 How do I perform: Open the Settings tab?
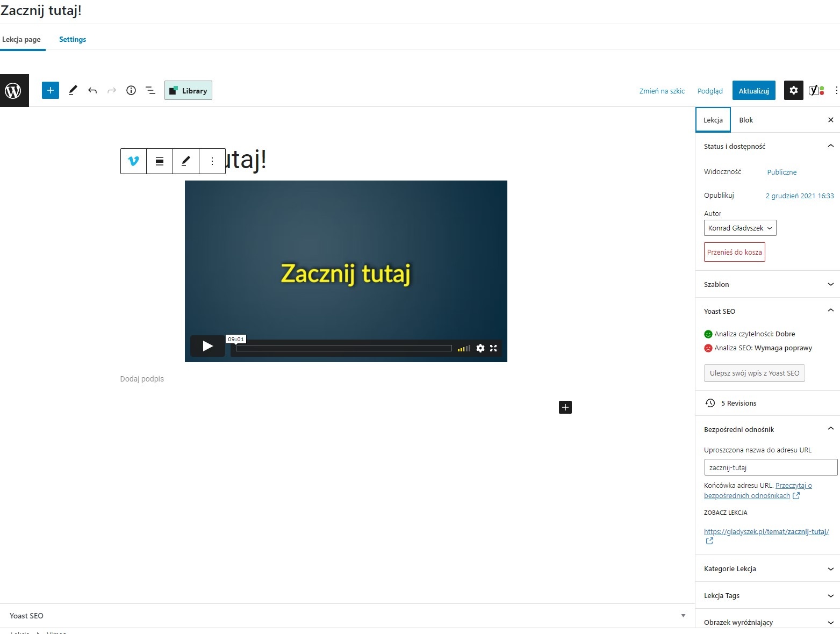(x=73, y=39)
